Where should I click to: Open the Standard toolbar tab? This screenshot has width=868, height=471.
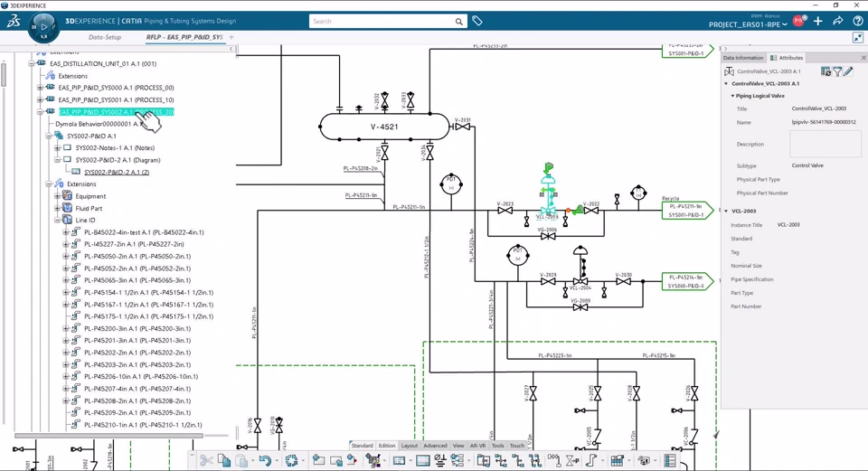(x=362, y=446)
